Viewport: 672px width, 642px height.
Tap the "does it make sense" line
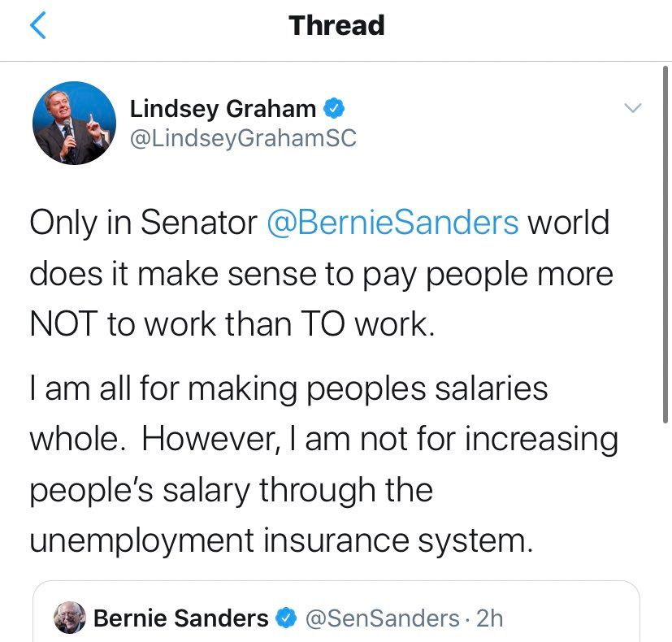pyautogui.click(x=321, y=275)
